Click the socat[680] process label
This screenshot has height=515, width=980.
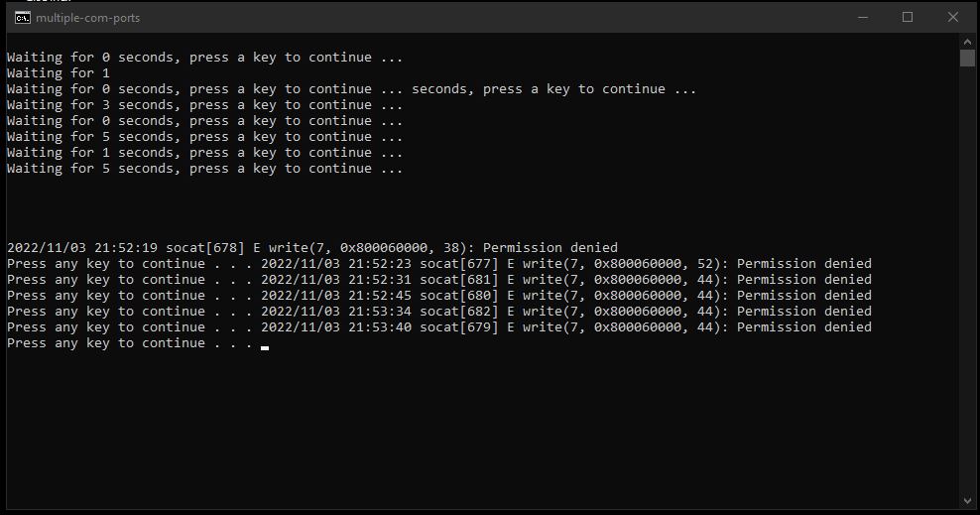[458, 296]
